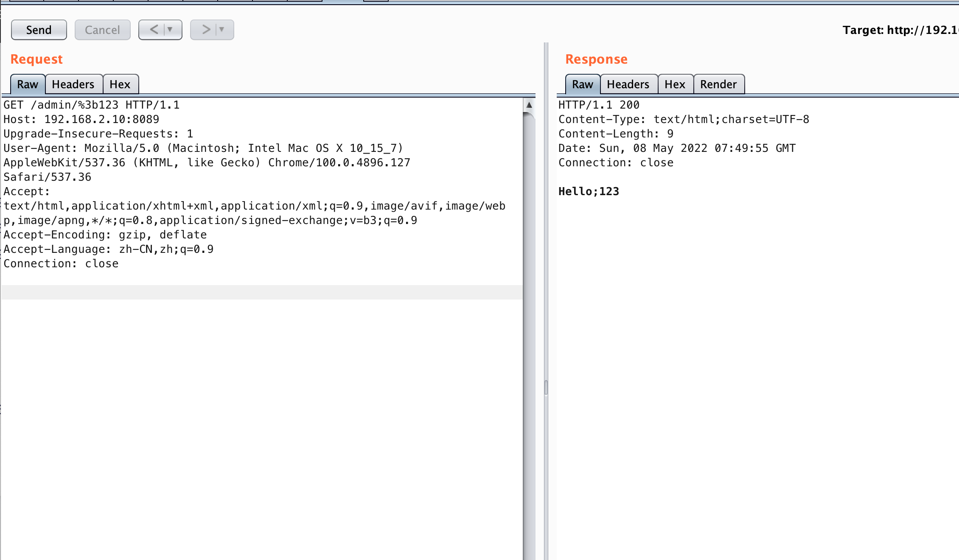959x560 pixels.
Task: Click the Safari/537.36 line in request
Action: (48, 177)
